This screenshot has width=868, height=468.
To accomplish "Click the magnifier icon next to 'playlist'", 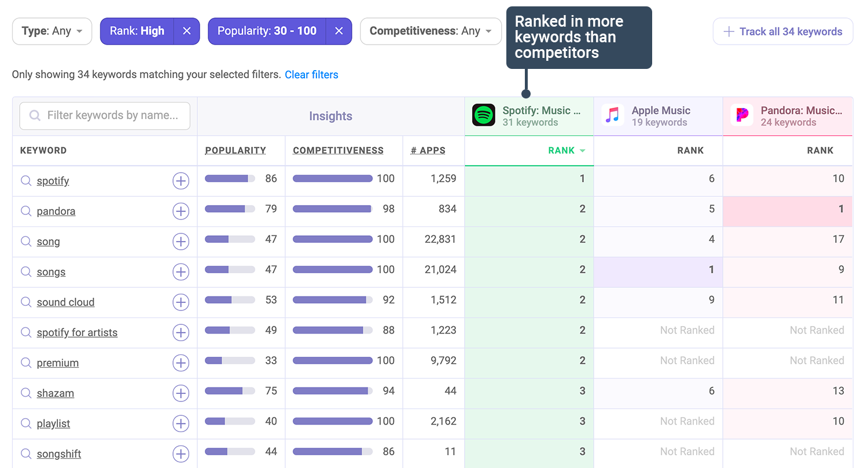I will (x=25, y=423).
